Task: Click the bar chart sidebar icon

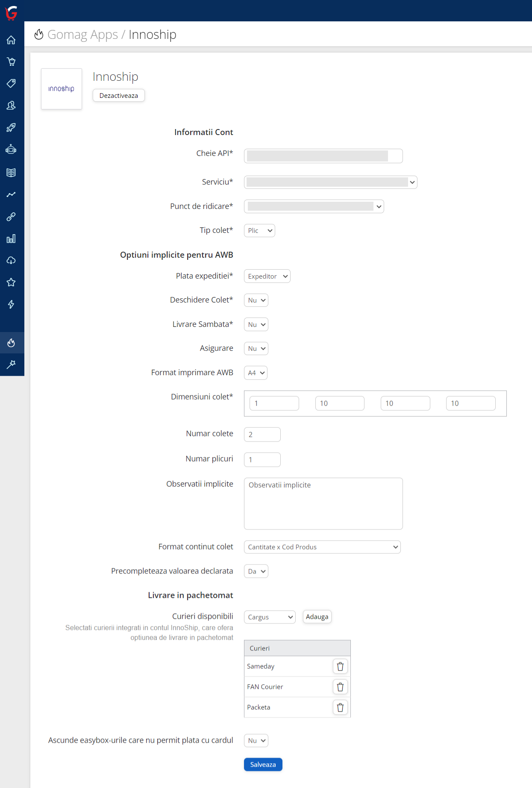Action: (x=12, y=238)
